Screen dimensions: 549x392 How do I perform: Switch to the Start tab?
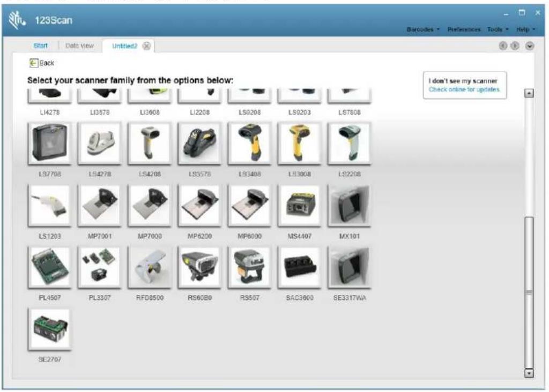pyautogui.click(x=41, y=46)
